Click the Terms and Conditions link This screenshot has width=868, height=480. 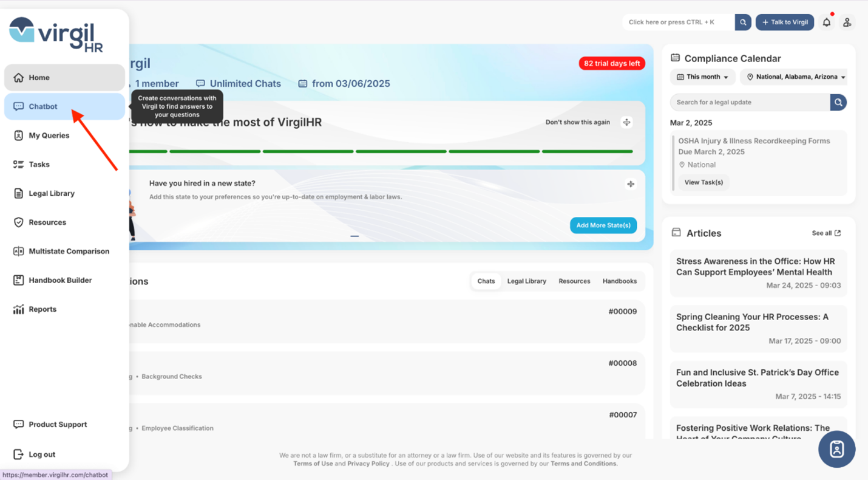[x=584, y=464]
